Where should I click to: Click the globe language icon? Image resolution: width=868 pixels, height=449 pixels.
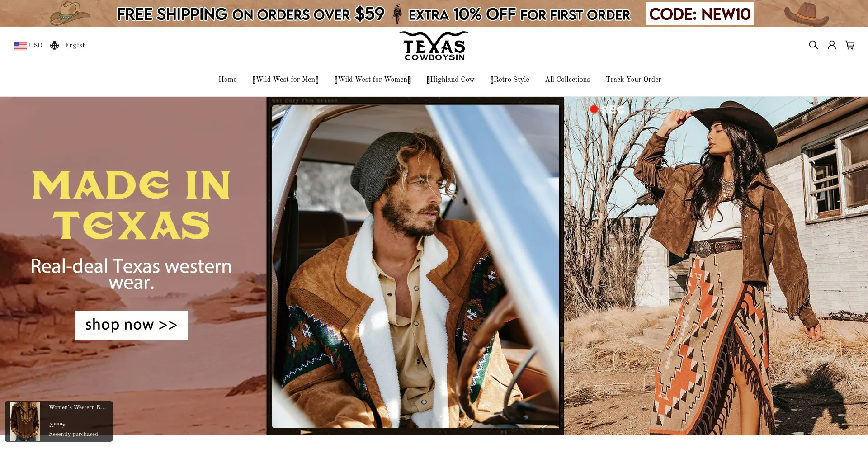tap(54, 45)
